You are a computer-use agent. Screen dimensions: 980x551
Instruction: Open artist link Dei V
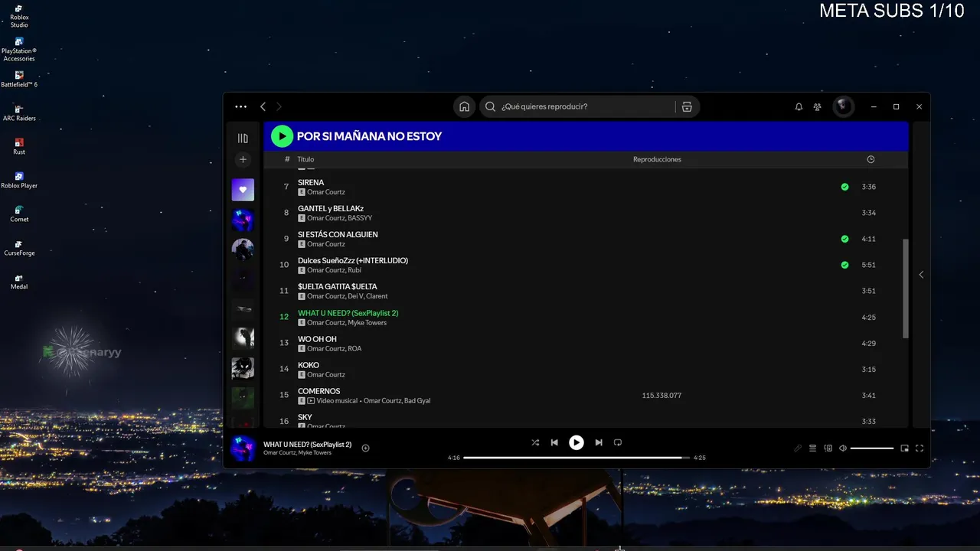point(356,296)
